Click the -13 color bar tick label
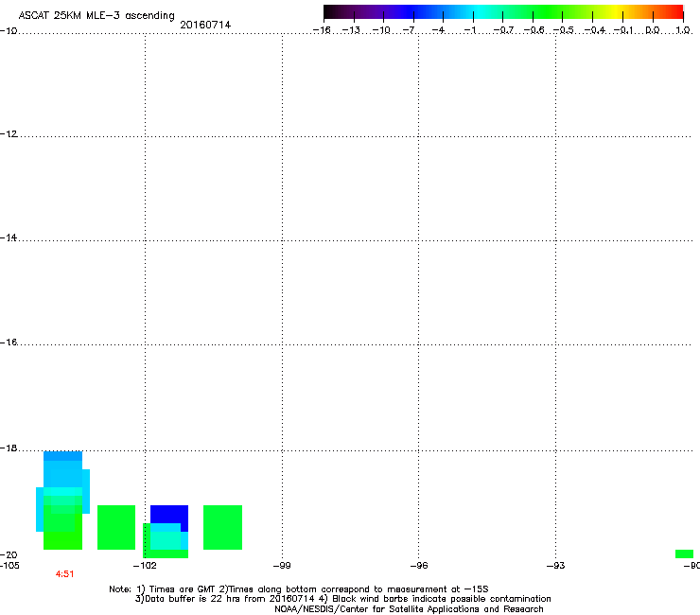 click(x=351, y=30)
